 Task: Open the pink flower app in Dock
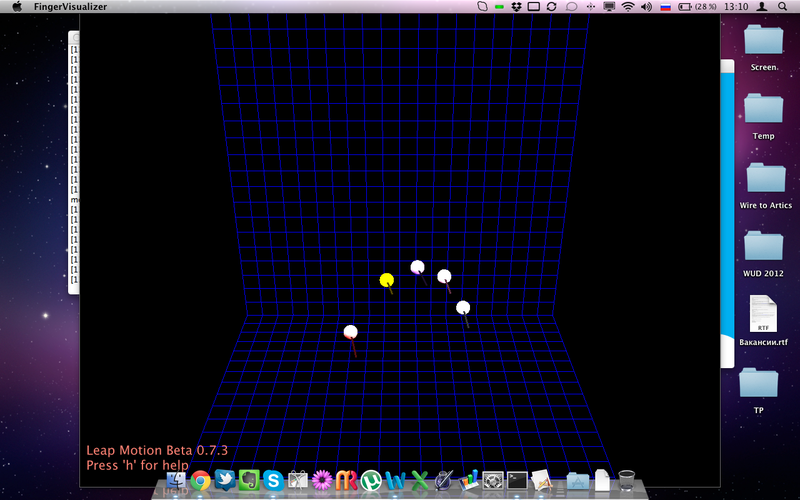322,481
